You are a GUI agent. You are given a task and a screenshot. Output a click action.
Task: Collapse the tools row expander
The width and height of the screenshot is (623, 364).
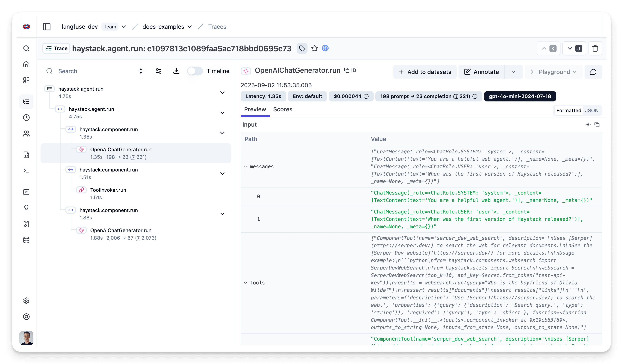[x=245, y=282]
